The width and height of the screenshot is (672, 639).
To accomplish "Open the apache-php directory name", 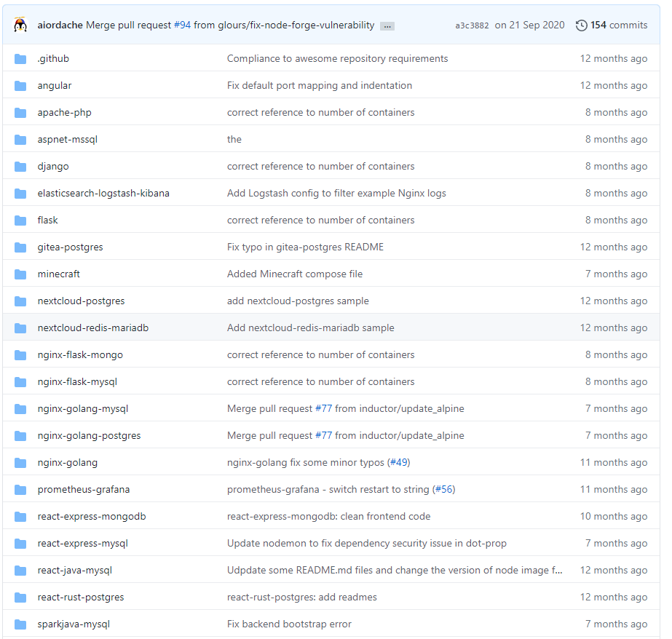I will tap(64, 113).
